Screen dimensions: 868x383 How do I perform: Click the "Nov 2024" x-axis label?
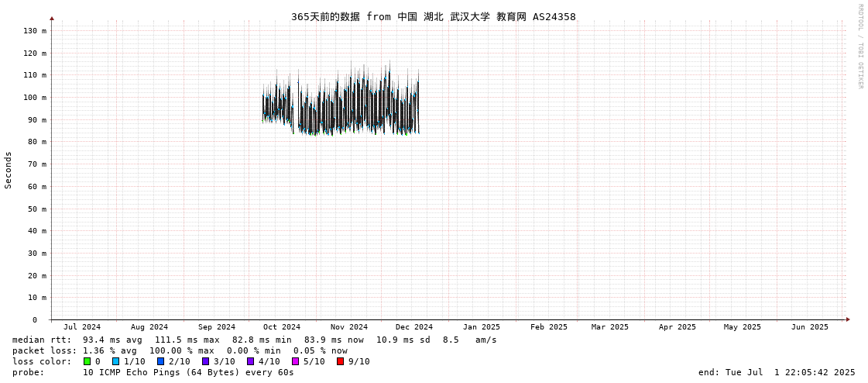tap(349, 327)
